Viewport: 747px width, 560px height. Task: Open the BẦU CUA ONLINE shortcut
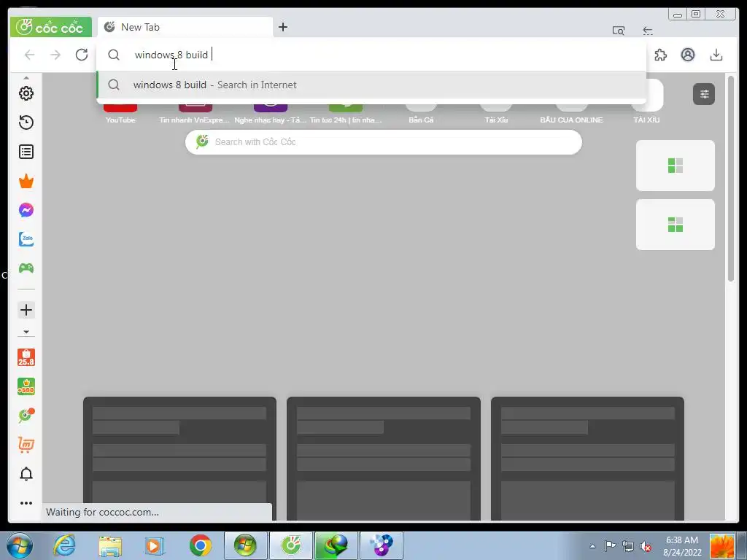(x=572, y=114)
